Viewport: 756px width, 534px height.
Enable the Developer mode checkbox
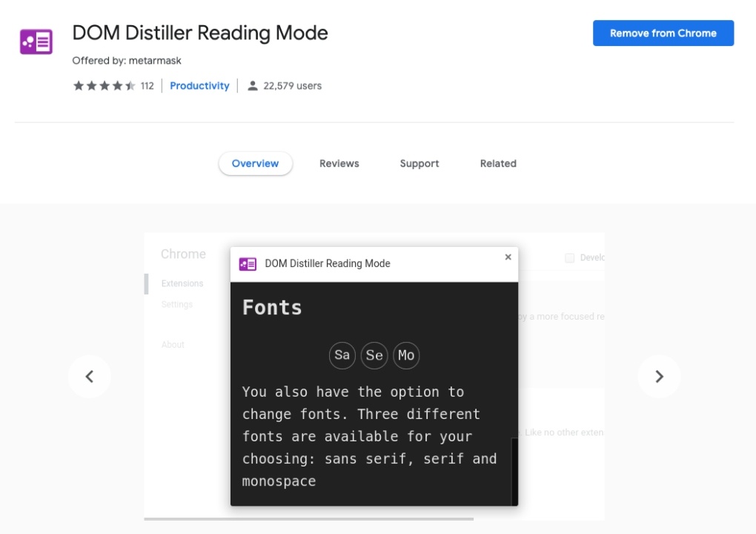tap(569, 256)
